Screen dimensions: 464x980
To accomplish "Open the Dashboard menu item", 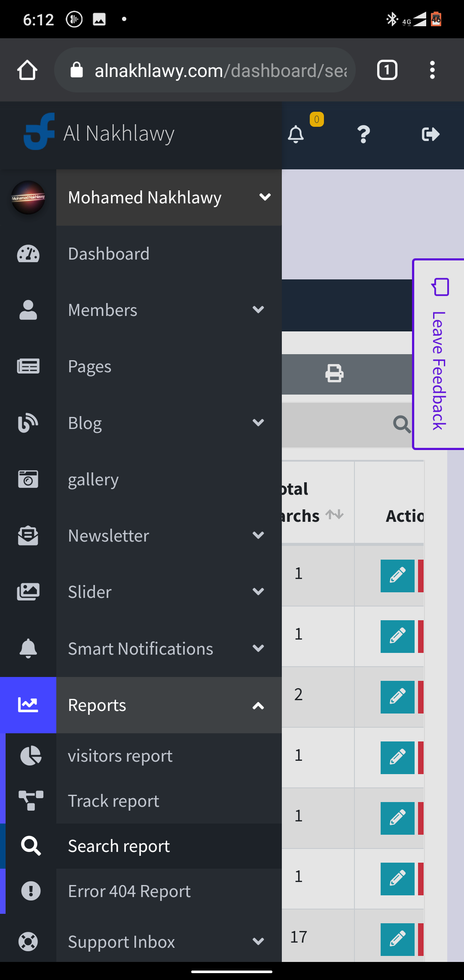I will click(x=109, y=254).
